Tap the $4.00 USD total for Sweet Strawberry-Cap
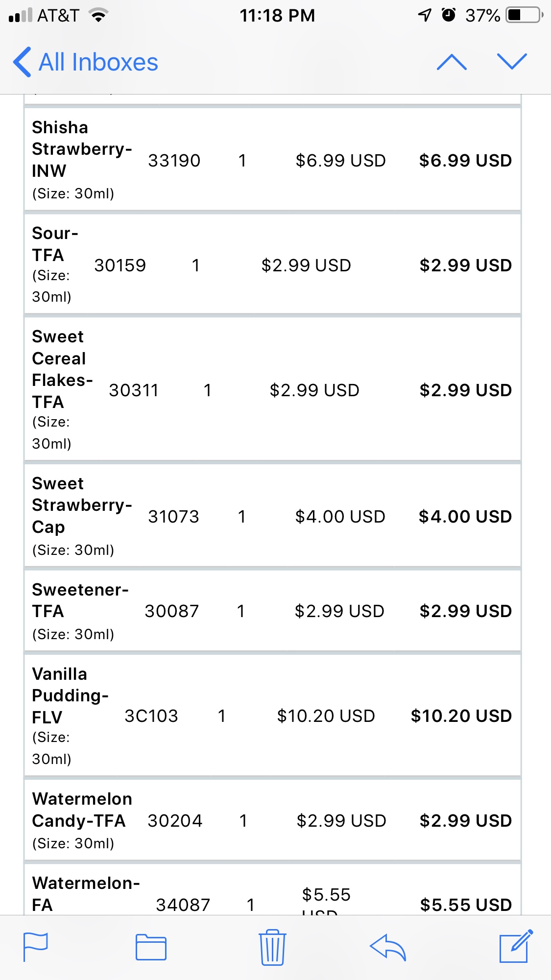Viewport: 551px width, 980px height. click(x=465, y=517)
